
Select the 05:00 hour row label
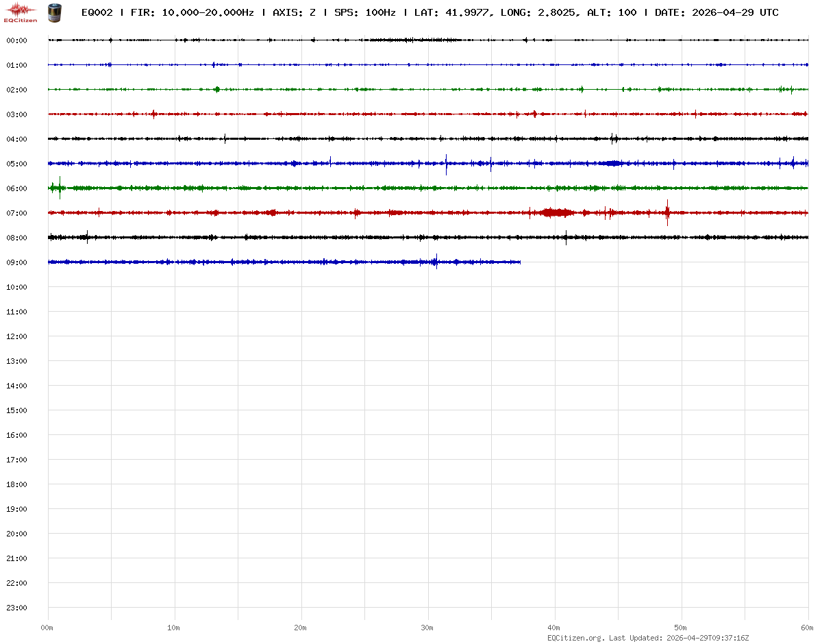click(16, 164)
